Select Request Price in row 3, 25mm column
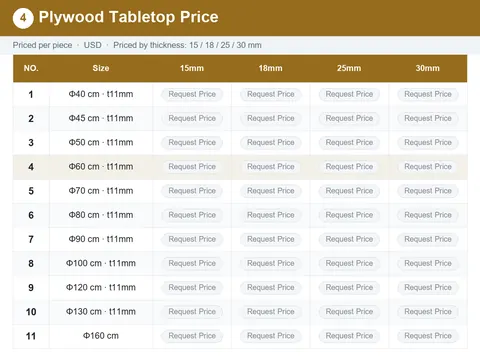 click(349, 143)
